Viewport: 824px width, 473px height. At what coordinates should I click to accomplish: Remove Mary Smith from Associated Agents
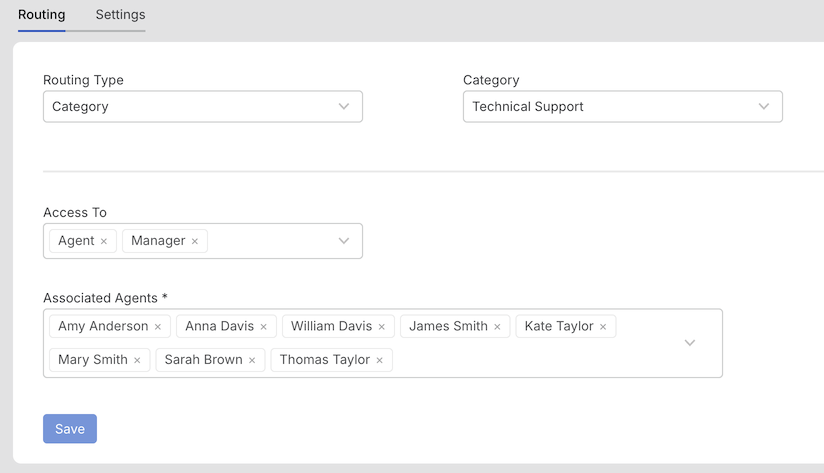[x=137, y=361]
